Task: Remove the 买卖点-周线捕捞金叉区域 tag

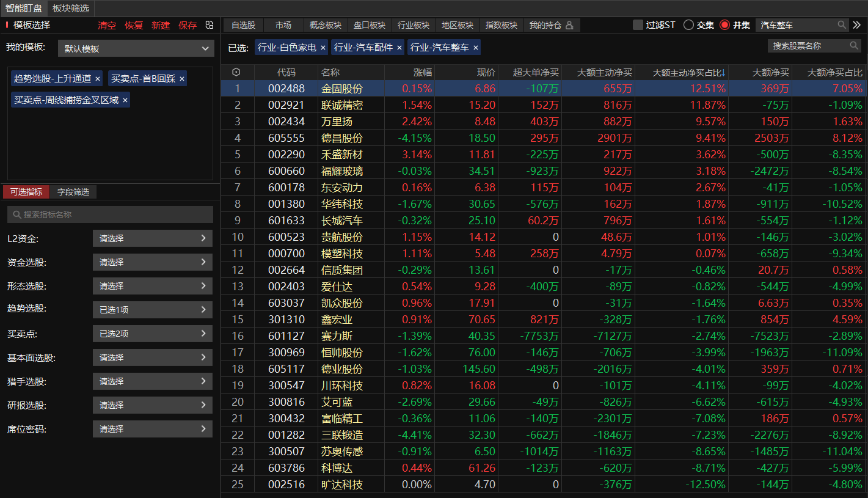Action: coord(125,100)
